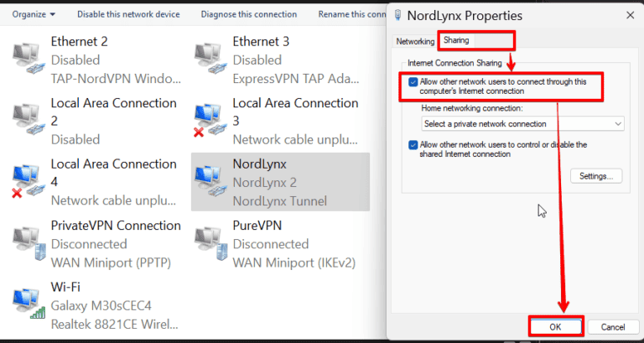Toggle allow users to connect through this computer
The height and width of the screenshot is (343, 644).
[x=413, y=82]
